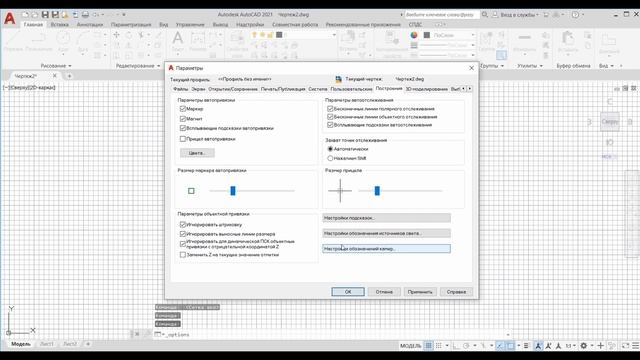Screen dimensions: 640x360
Task: Click the autosnap marker size slider handle
Action: coord(233,191)
